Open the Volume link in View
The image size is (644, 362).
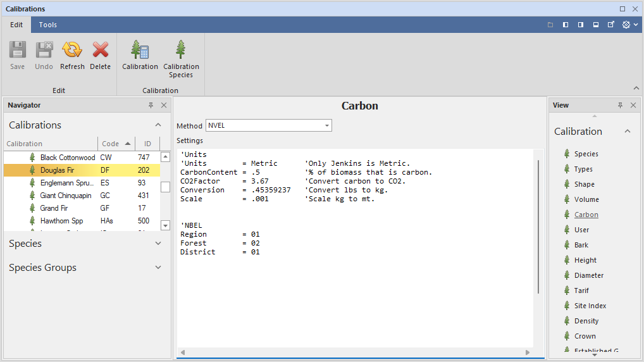(586, 199)
